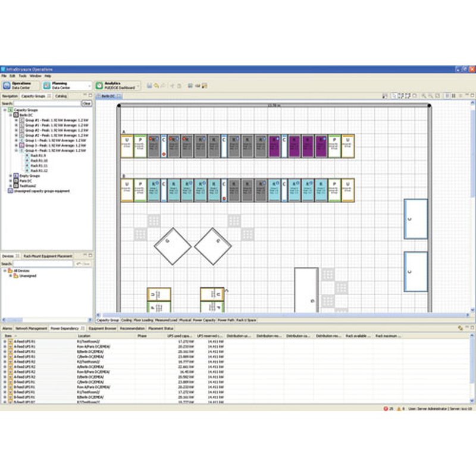Click inside the capacity groups search field
The width and height of the screenshot is (476, 476).
tap(48, 103)
